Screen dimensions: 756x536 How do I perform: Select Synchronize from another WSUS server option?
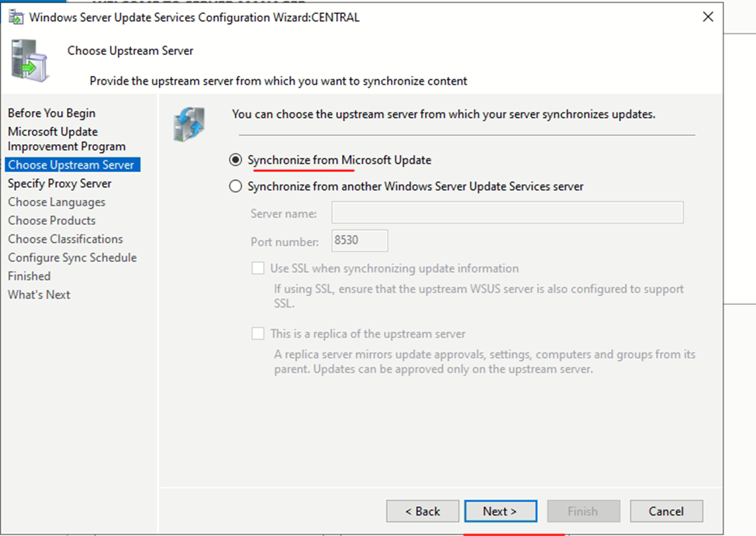236,186
